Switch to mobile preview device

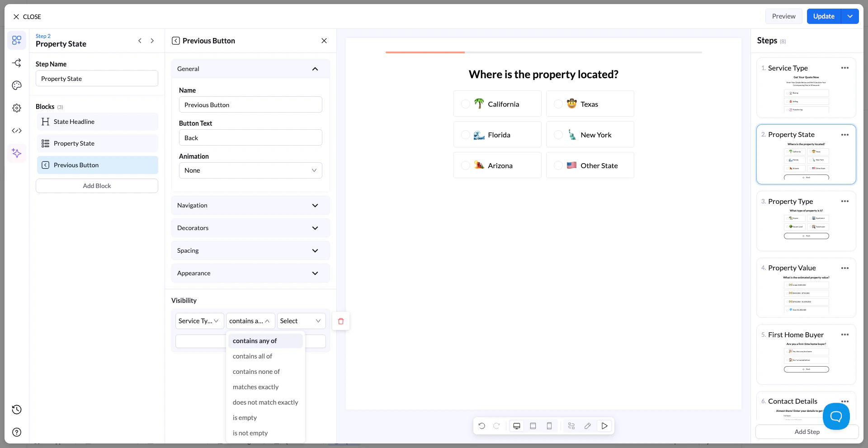coord(549,426)
